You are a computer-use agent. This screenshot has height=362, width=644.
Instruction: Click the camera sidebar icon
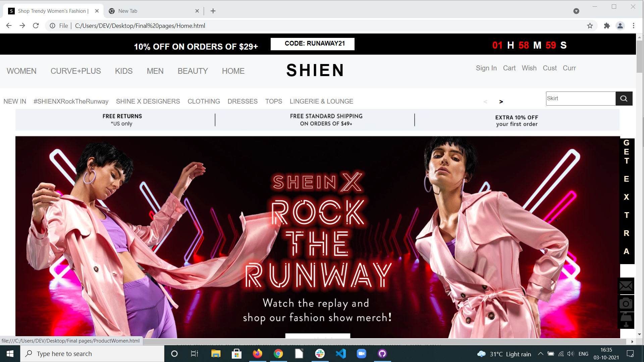(x=626, y=304)
